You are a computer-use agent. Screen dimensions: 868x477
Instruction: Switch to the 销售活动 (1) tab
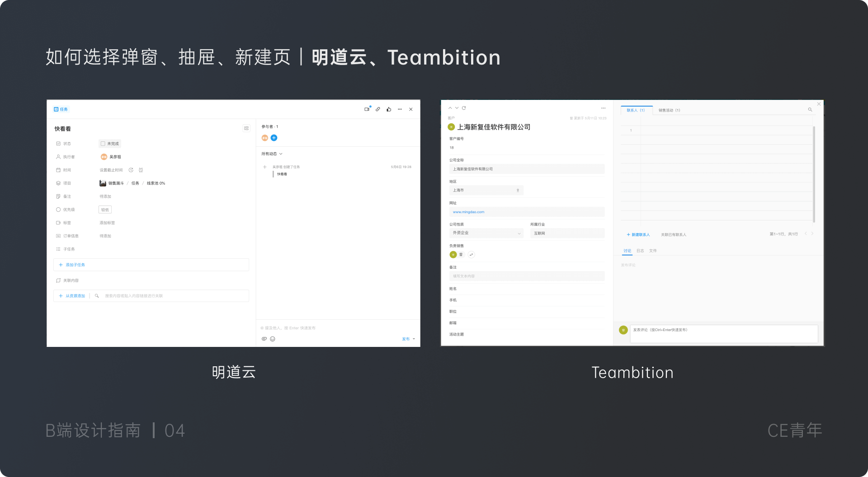click(x=670, y=110)
